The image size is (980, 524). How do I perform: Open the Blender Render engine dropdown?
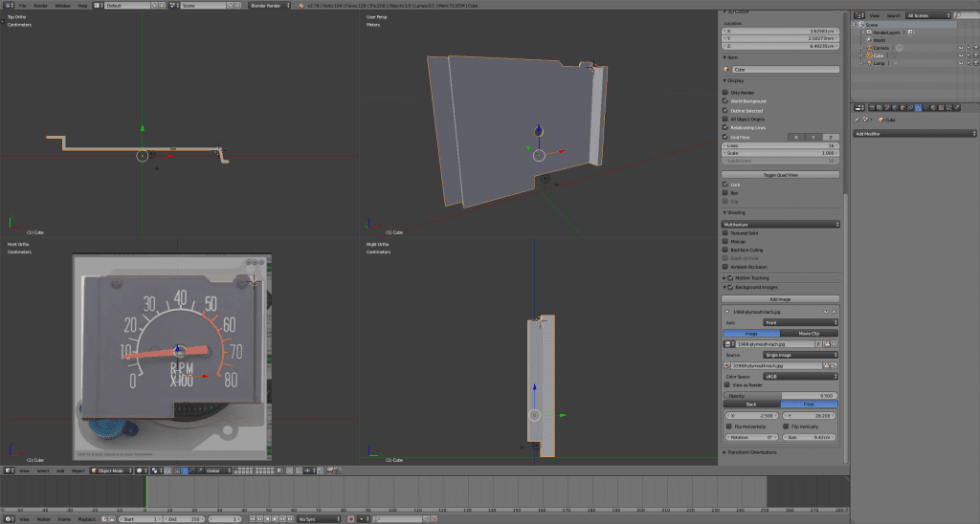pyautogui.click(x=270, y=5)
